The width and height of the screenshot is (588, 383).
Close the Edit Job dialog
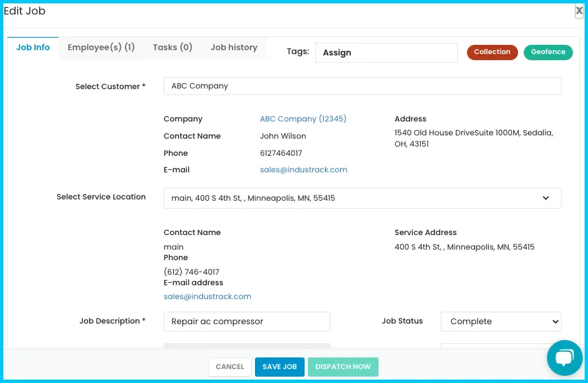[579, 11]
